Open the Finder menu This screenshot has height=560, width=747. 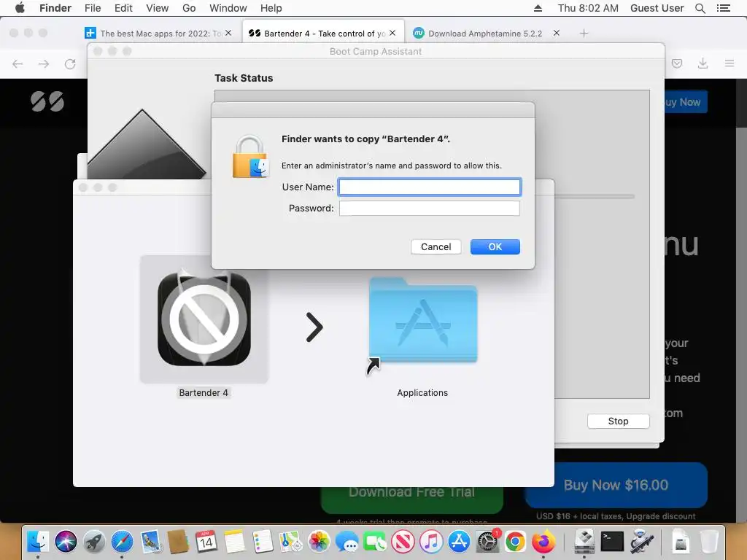coord(55,8)
